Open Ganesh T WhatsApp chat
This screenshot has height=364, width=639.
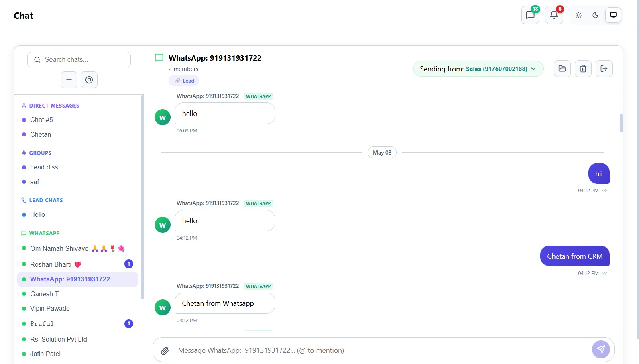pyautogui.click(x=78, y=294)
